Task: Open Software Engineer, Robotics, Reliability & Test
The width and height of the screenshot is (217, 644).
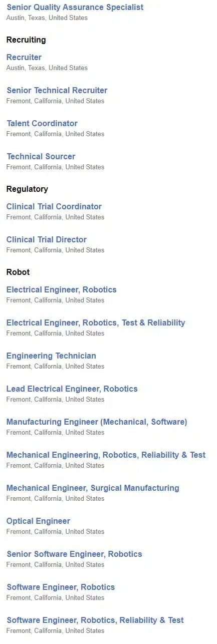Action: (x=95, y=620)
